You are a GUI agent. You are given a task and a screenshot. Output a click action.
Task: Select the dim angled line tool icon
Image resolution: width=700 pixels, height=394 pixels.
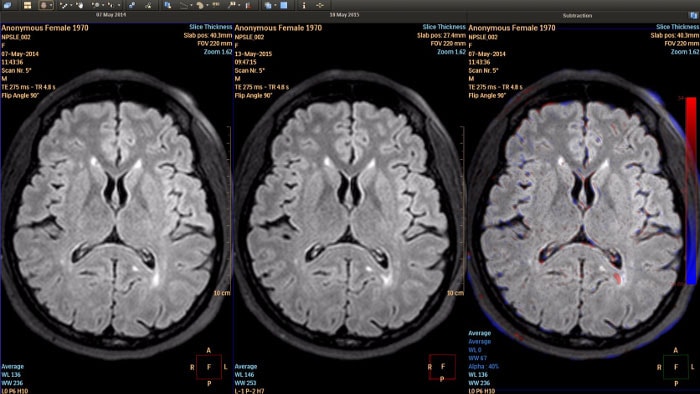pyautogui.click(x=183, y=5)
